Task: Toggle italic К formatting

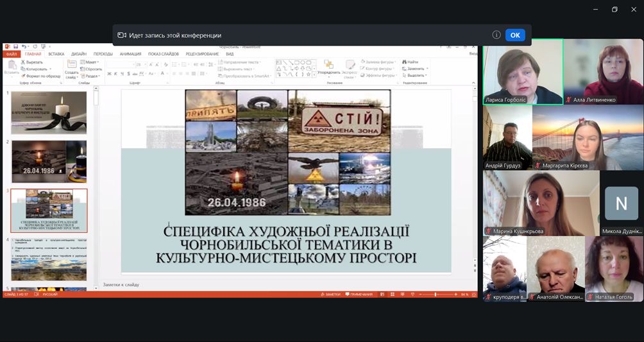Action: click(x=116, y=74)
